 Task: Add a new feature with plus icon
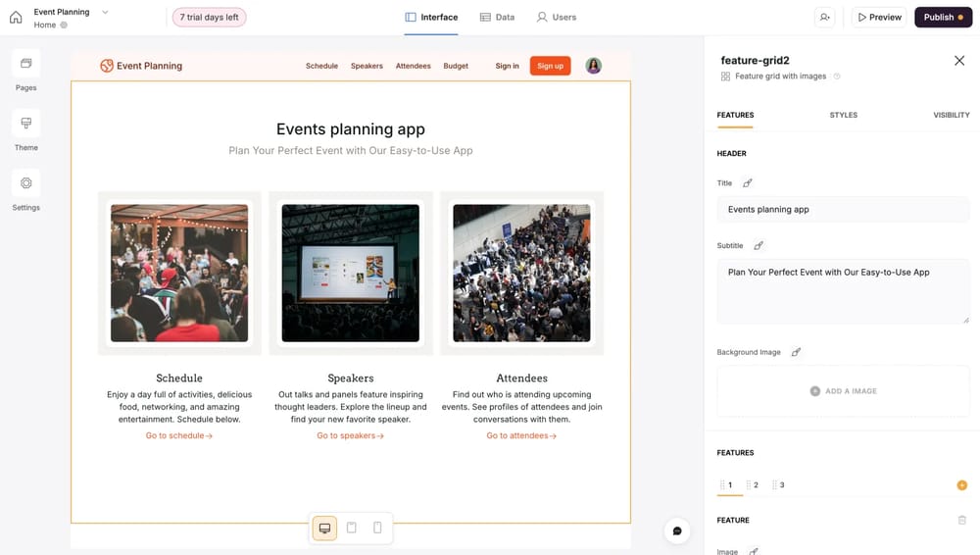[961, 485]
